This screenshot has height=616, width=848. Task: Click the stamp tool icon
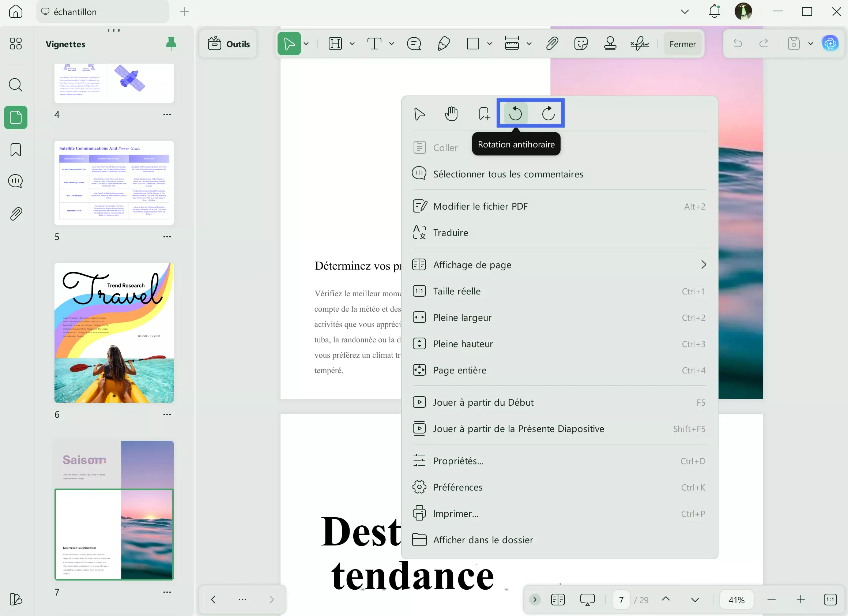coord(610,44)
